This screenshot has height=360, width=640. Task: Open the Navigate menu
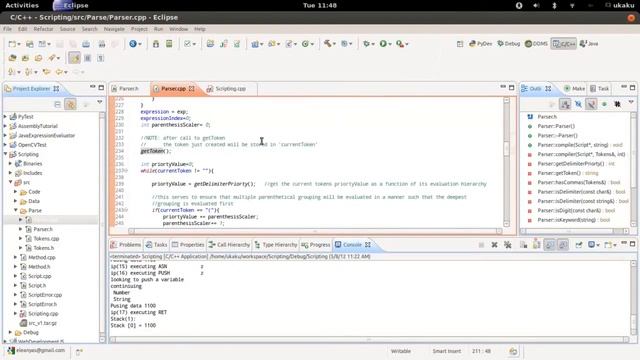click(x=114, y=29)
